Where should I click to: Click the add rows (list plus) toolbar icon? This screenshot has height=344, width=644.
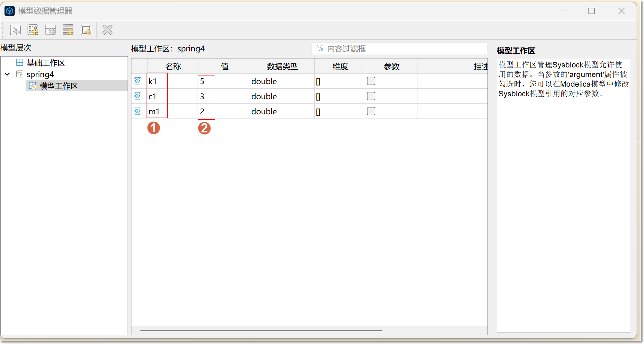[x=68, y=30]
